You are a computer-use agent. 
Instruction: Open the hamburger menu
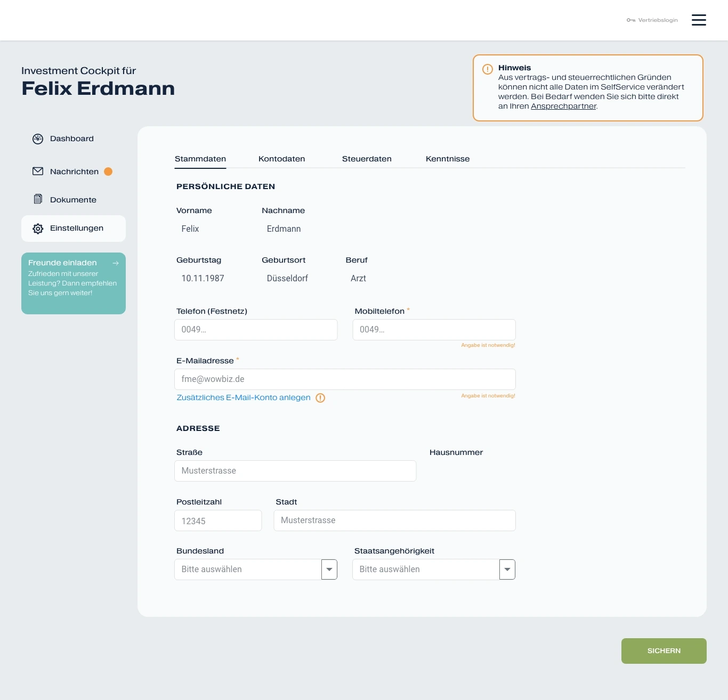click(x=699, y=20)
